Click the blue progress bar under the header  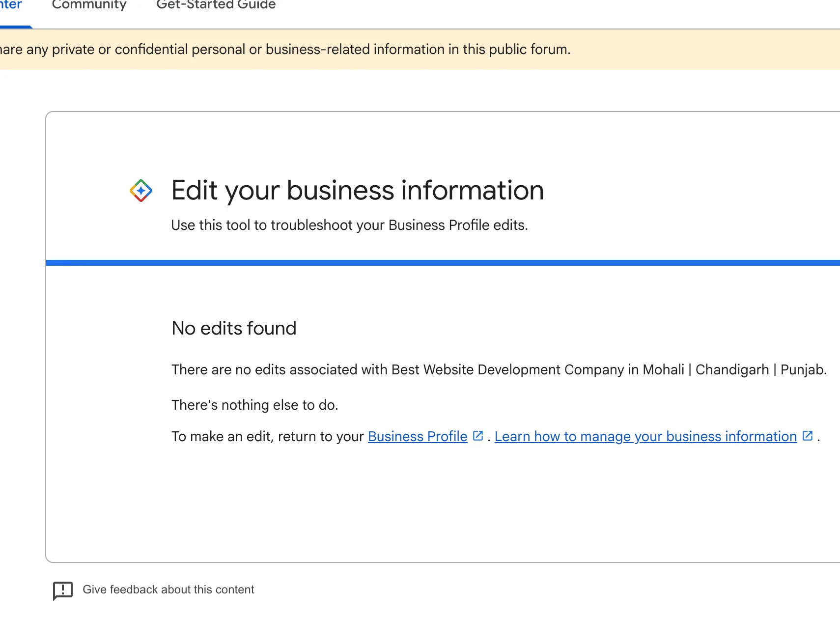pyautogui.click(x=442, y=263)
